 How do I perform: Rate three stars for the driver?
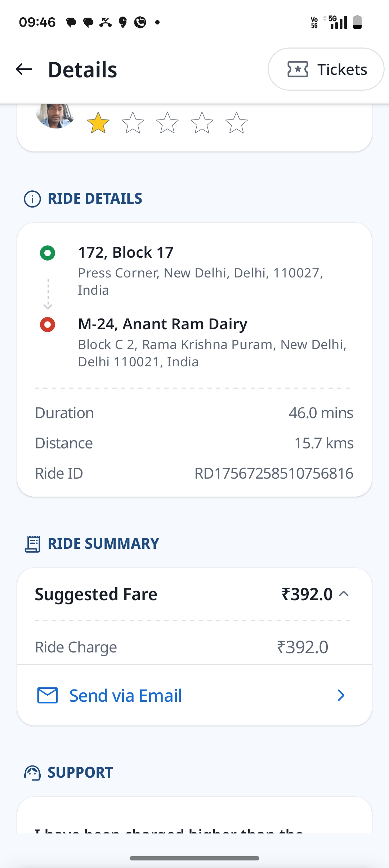pyautogui.click(x=167, y=123)
